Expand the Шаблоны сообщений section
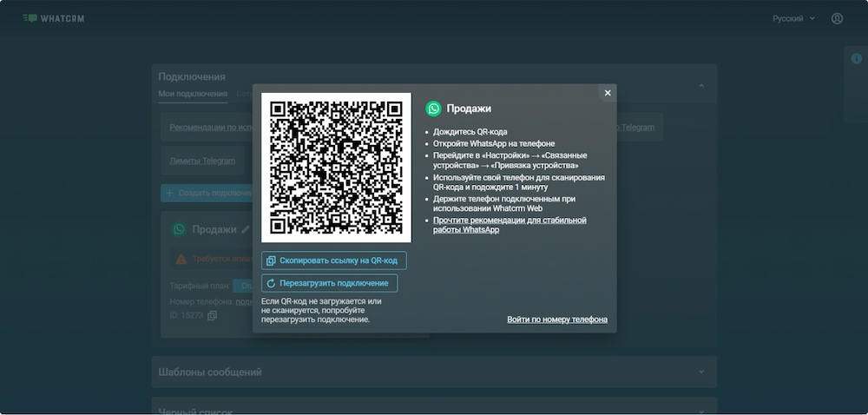 [x=434, y=372]
